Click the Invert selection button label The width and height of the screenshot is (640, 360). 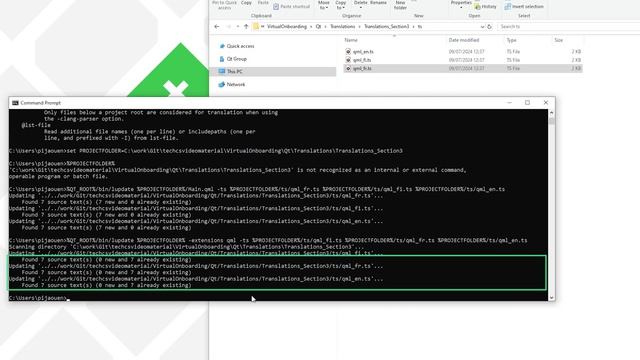(x=528, y=7)
